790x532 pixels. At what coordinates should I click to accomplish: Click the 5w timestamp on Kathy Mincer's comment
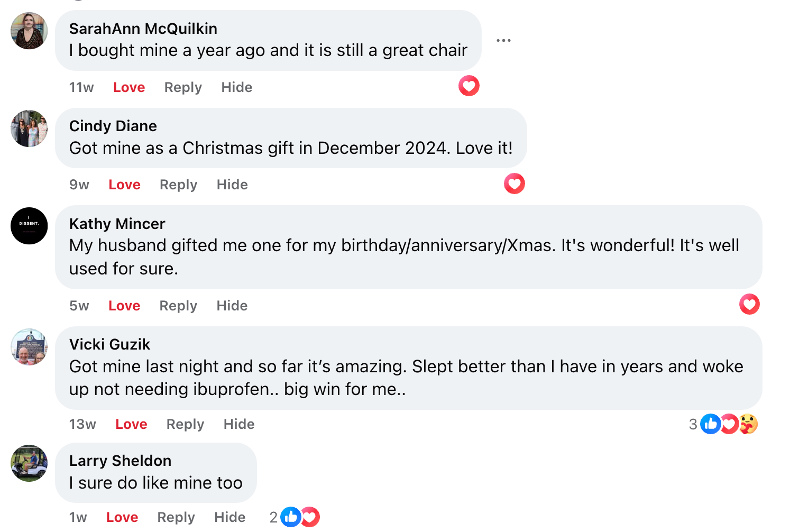pyautogui.click(x=79, y=306)
